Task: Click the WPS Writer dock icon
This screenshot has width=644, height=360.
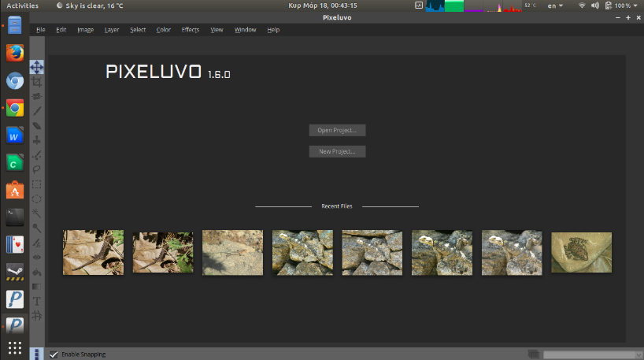Action: (x=15, y=135)
